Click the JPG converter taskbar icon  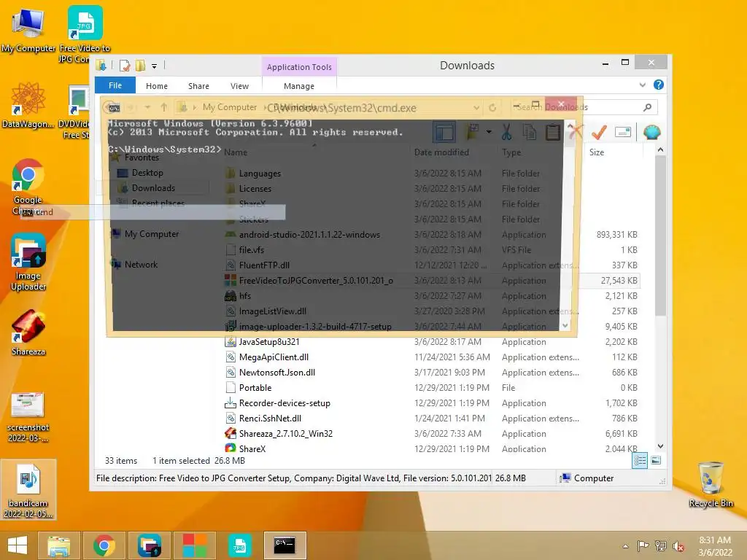pos(239,545)
